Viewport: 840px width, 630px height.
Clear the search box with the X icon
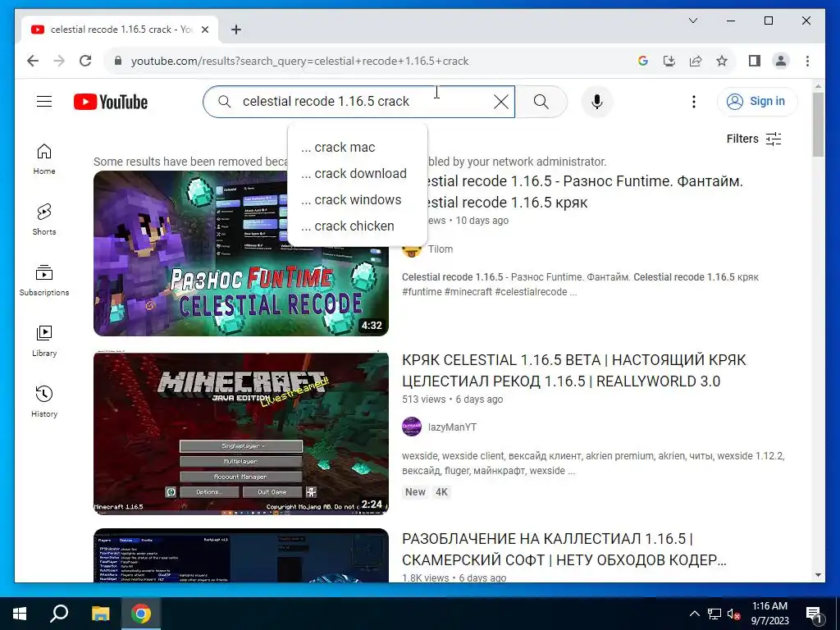pos(501,102)
